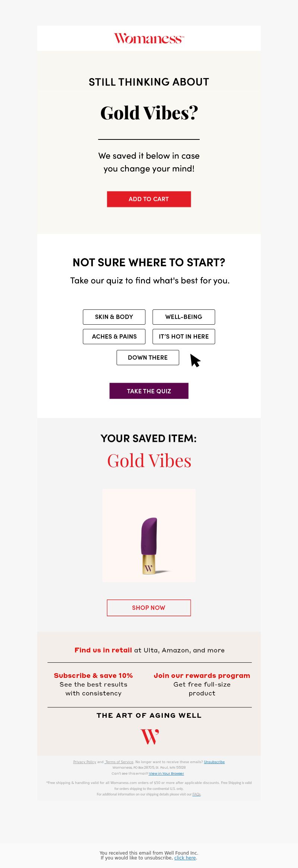The height and width of the screenshot is (868, 298).
Task: Choose the ACHES & PAINS option
Action: tap(114, 337)
